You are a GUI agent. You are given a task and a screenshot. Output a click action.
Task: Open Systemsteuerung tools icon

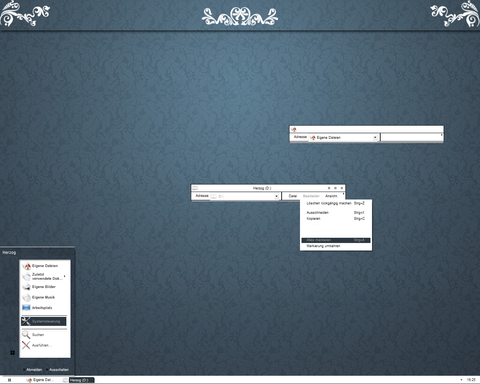(x=26, y=321)
